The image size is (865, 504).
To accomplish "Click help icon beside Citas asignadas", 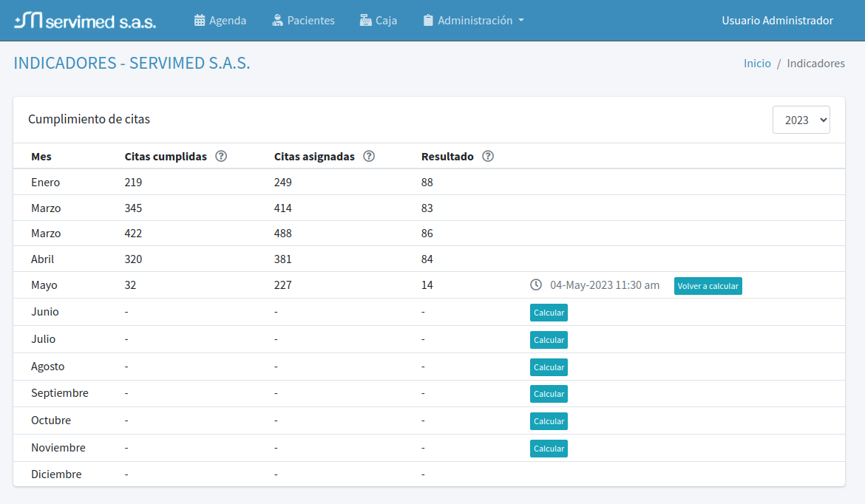I will (369, 157).
